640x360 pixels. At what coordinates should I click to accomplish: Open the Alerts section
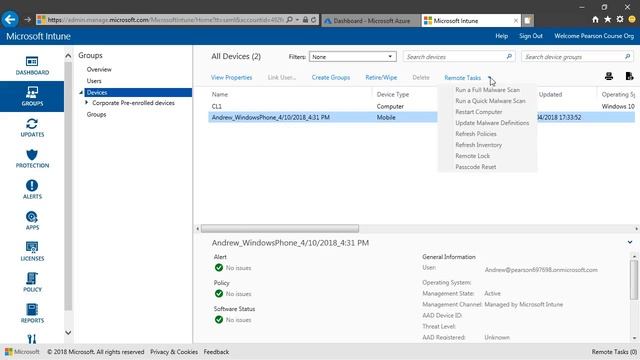pyautogui.click(x=32, y=189)
